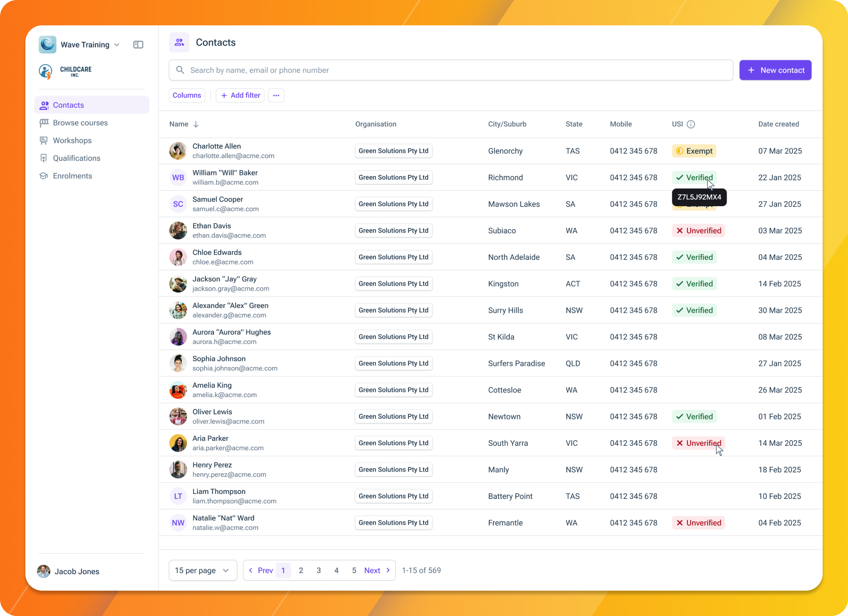Click the Childcare Inc. logo
This screenshot has width=848, height=616.
click(66, 71)
